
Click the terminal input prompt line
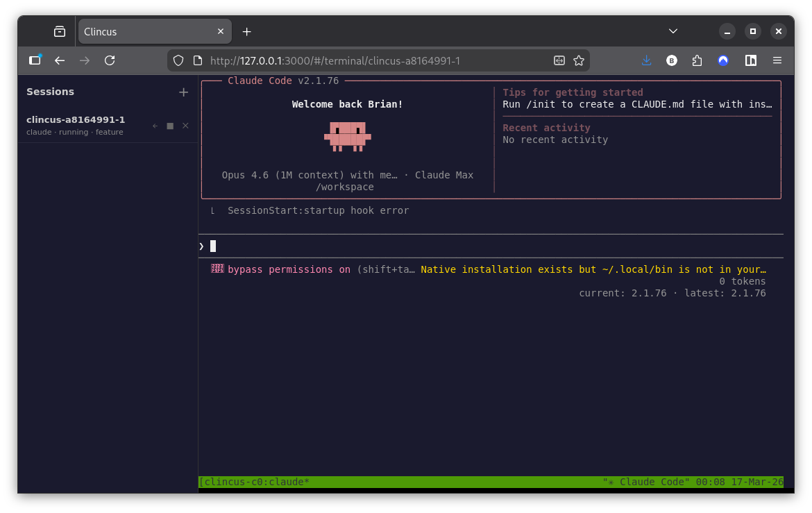click(x=491, y=246)
